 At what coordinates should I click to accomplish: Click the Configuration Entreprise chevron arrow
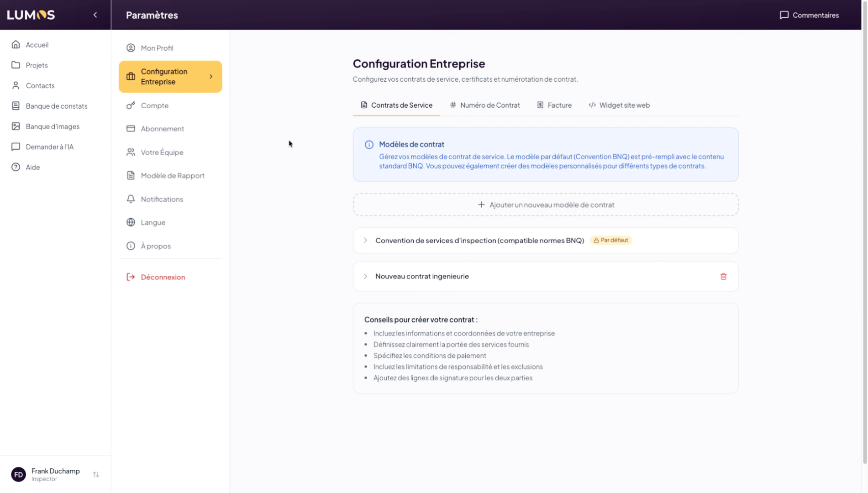pos(211,77)
